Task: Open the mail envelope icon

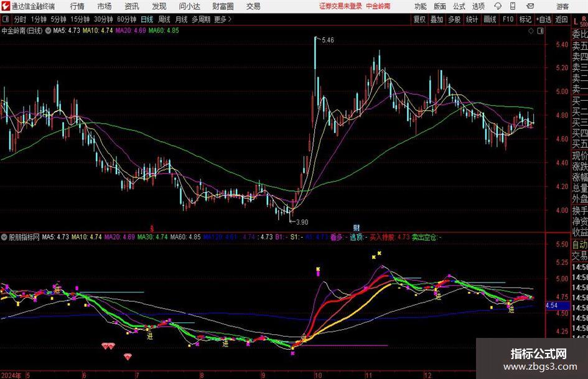Action: point(530,6)
